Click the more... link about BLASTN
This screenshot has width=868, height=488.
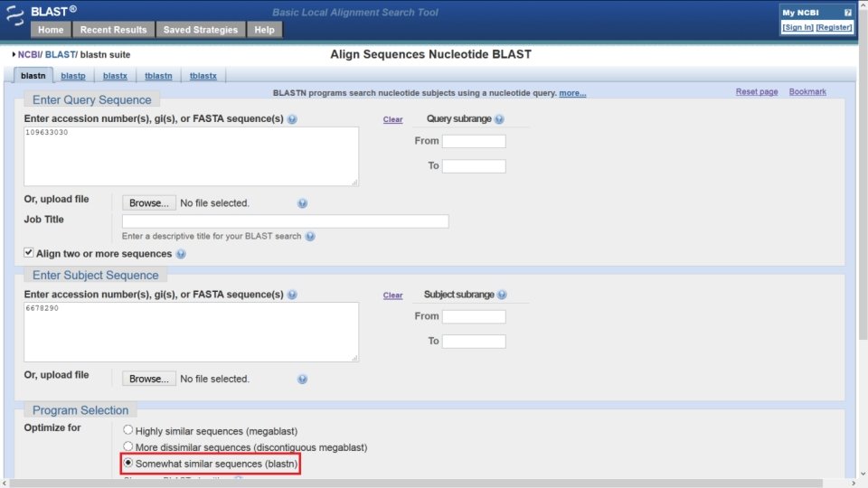click(x=572, y=93)
